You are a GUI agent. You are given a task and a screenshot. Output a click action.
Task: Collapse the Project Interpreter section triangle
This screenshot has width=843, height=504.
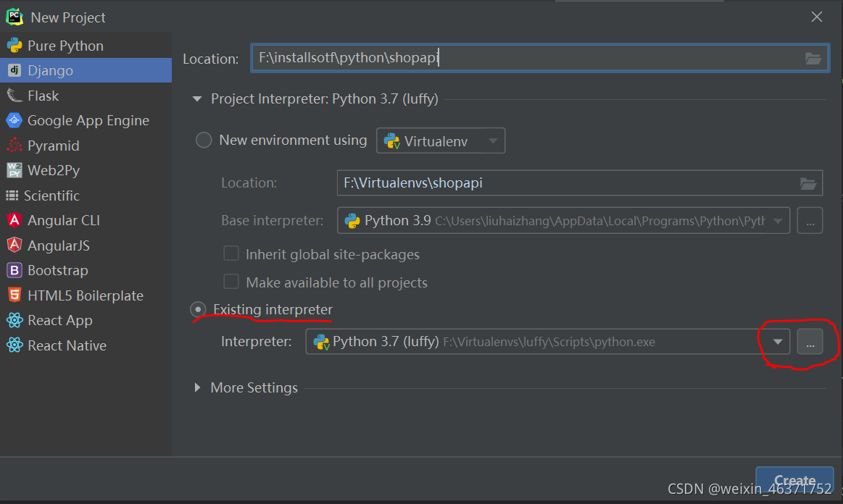196,98
